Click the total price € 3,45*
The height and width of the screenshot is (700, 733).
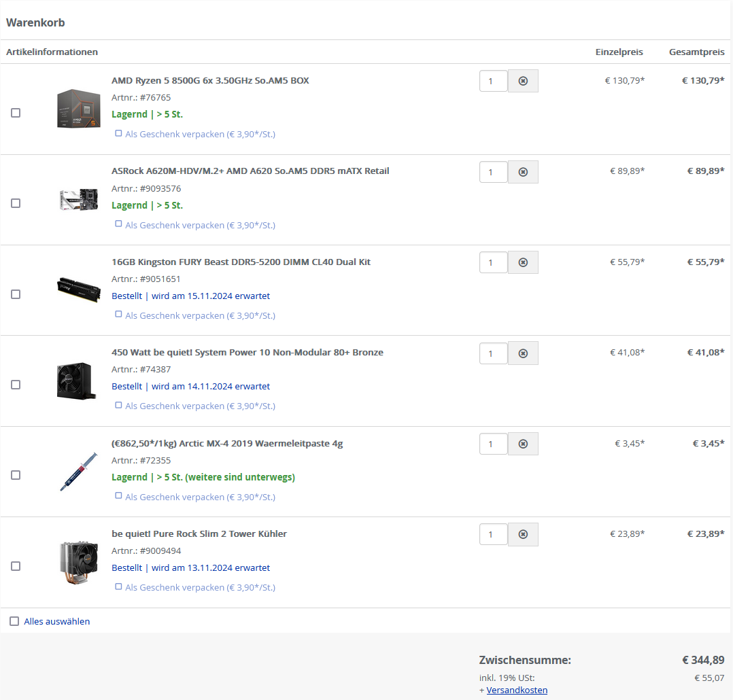click(x=709, y=443)
